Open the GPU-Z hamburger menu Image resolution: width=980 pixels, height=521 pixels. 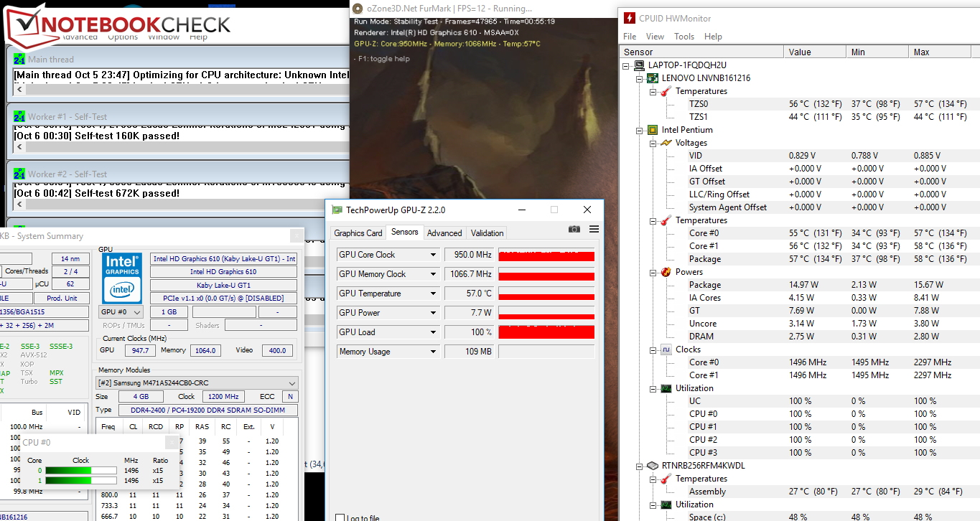(x=594, y=229)
